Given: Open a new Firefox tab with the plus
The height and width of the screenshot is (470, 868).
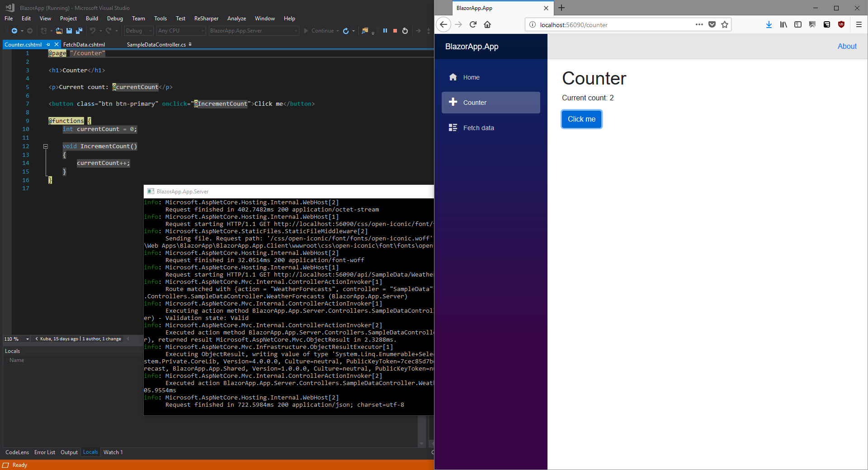Looking at the screenshot, I should click(x=561, y=8).
